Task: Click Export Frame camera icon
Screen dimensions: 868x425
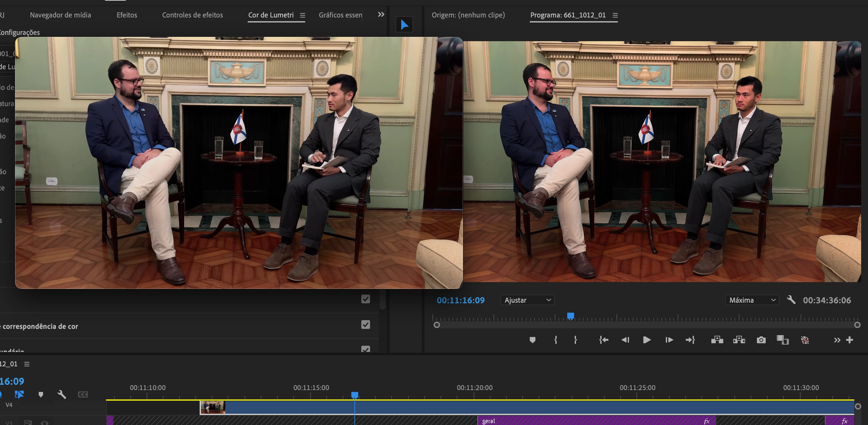Action: (761, 340)
